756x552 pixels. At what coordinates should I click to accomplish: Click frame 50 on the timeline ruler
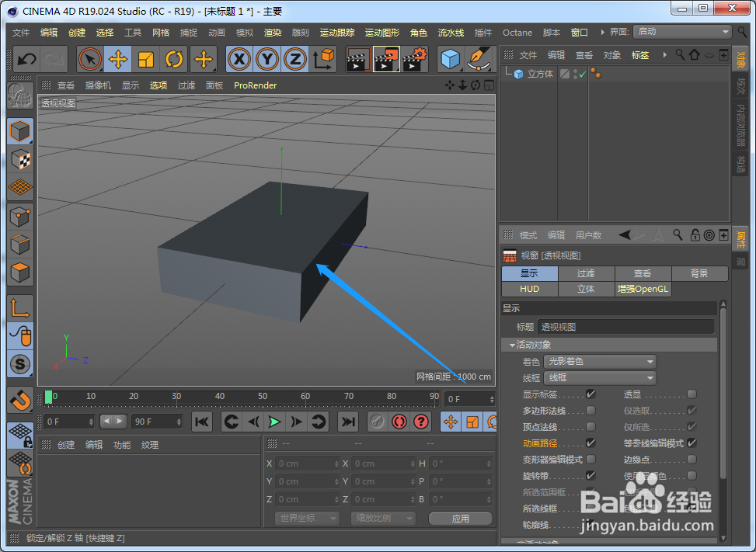tap(263, 397)
